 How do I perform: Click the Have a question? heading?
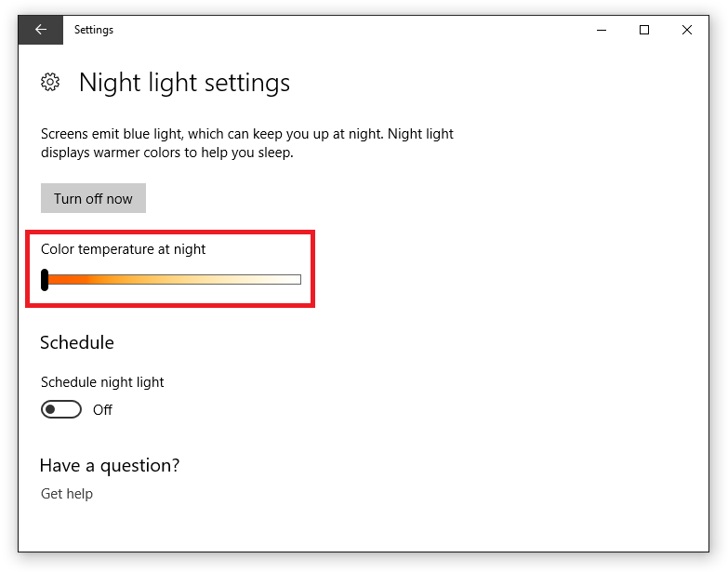110,465
